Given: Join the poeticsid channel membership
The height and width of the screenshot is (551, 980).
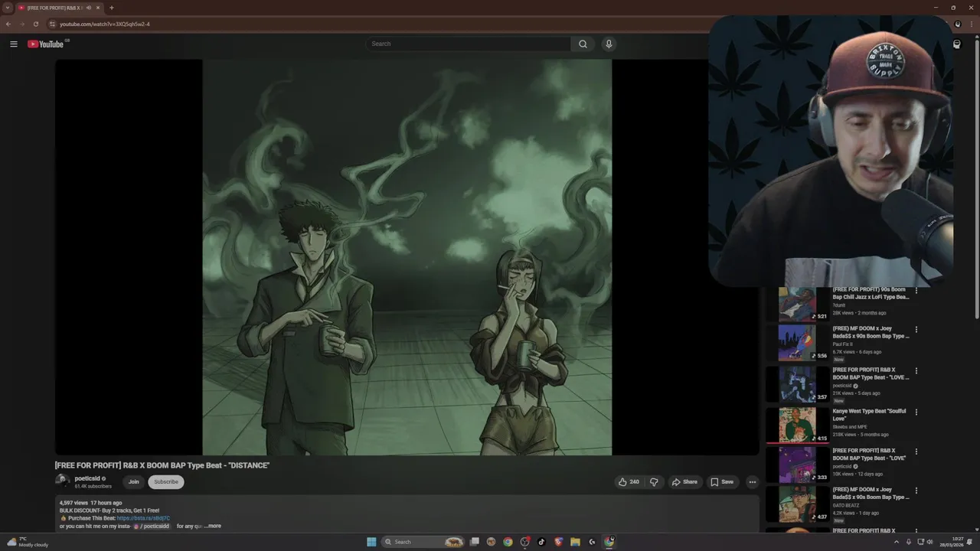Looking at the screenshot, I should pos(133,482).
